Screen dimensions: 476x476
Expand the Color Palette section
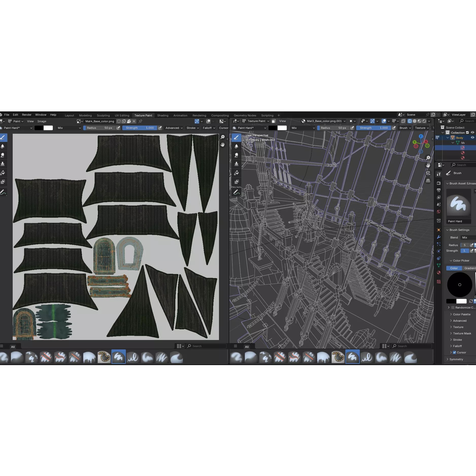coord(462,314)
